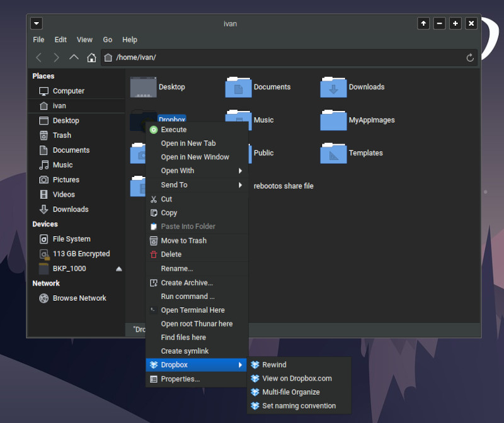The height and width of the screenshot is (423, 504).
Task: Go back with the left arrow icon
Action: point(39,57)
